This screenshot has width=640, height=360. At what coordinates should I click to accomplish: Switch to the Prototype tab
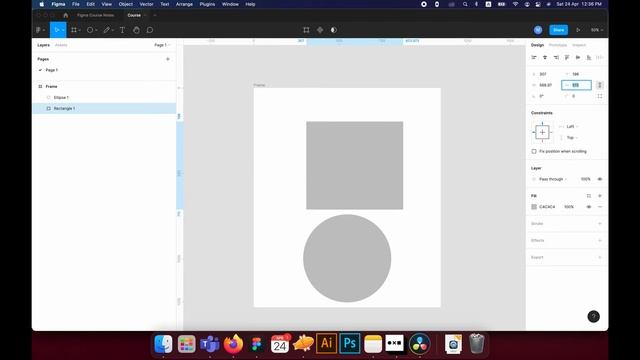[558, 45]
